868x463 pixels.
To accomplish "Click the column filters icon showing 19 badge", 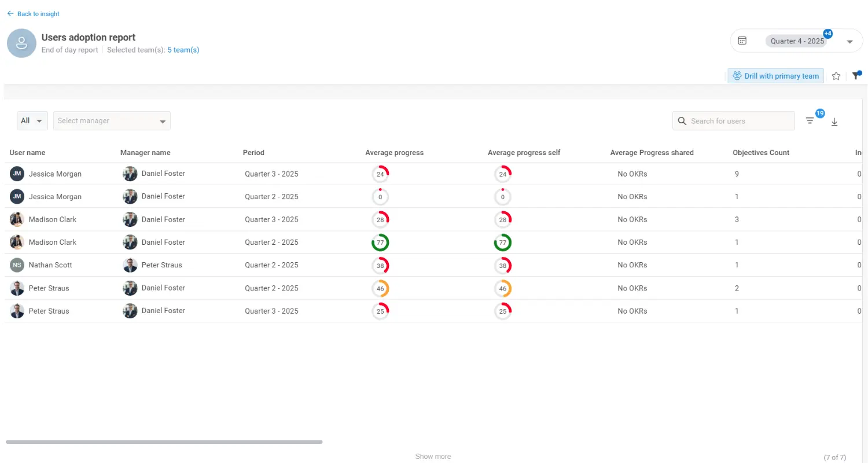I will [810, 120].
